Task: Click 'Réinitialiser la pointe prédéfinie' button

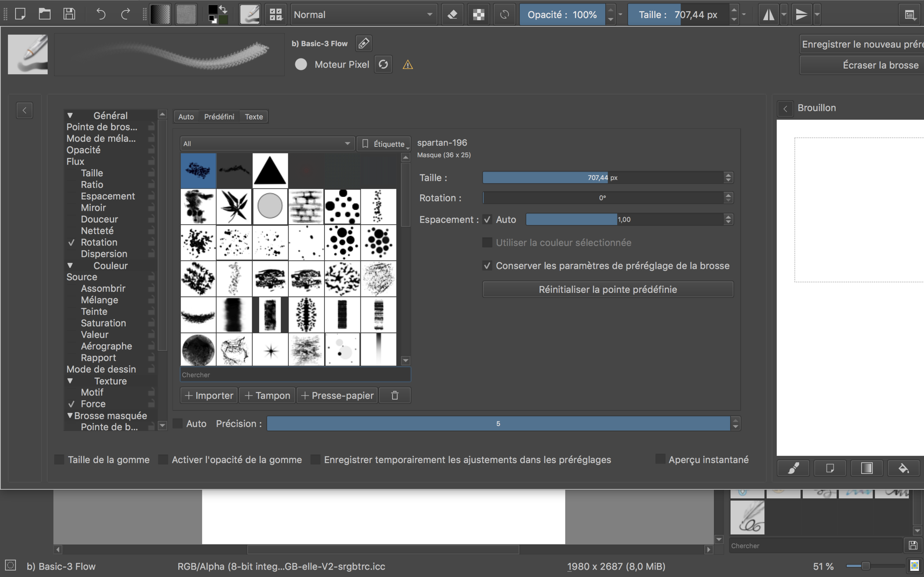Action: 608,290
